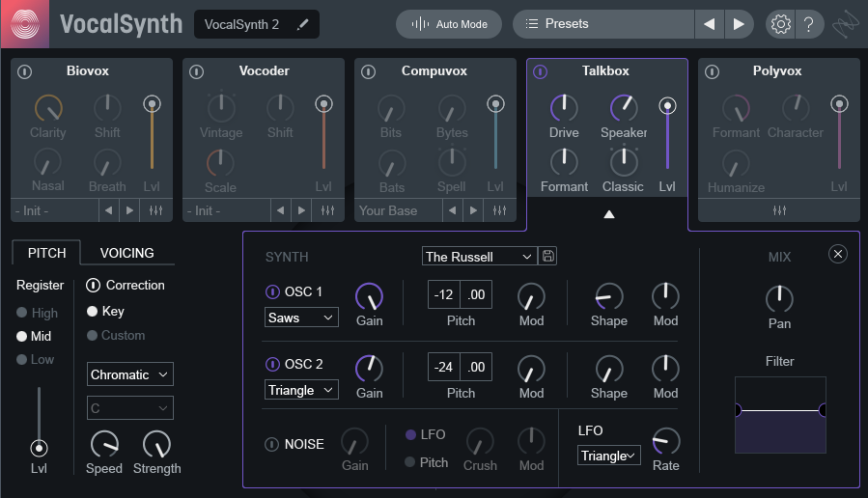Click Talkbox Drive knob
This screenshot has width=868, height=498.
(x=564, y=108)
